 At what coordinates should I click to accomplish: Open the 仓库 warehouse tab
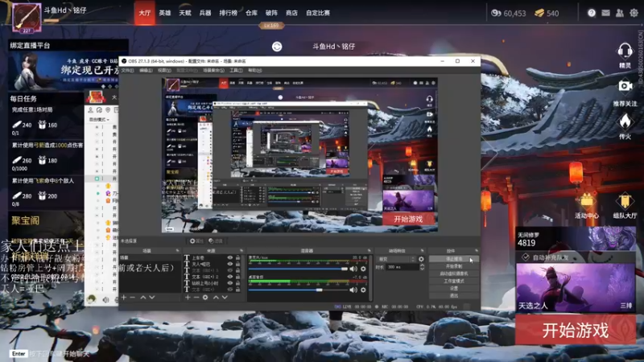tap(251, 13)
